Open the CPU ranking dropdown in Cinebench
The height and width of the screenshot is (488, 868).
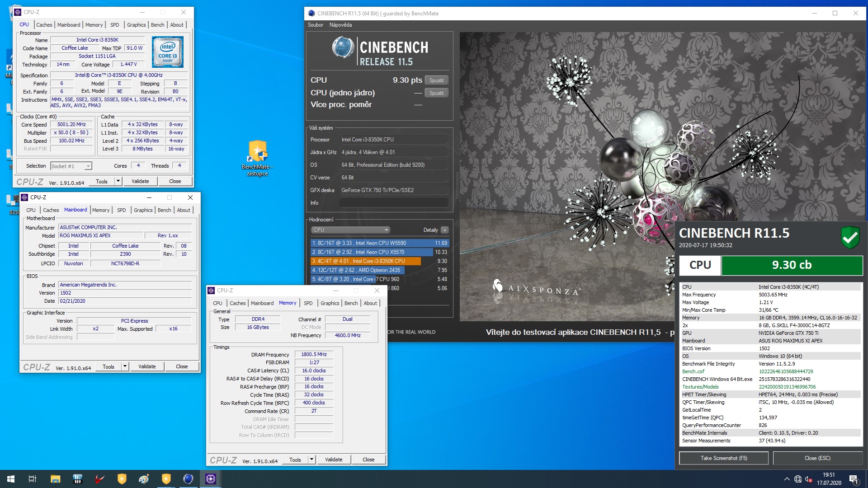pos(350,230)
